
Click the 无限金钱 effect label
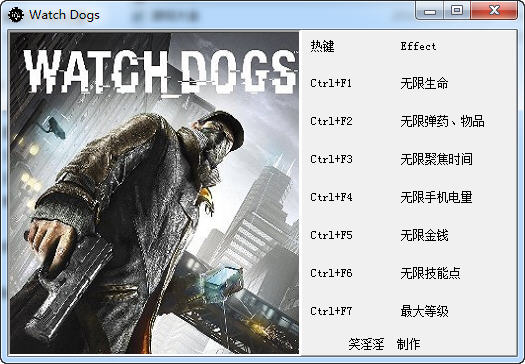pyautogui.click(x=424, y=235)
